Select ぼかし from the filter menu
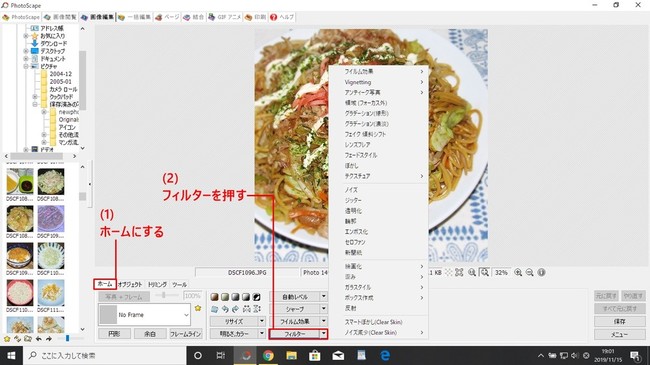650x365 pixels. click(352, 165)
